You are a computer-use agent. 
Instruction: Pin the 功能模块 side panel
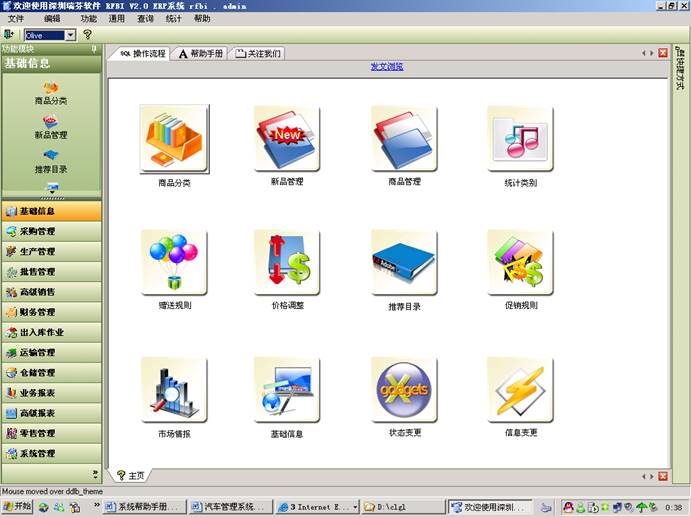94,48
